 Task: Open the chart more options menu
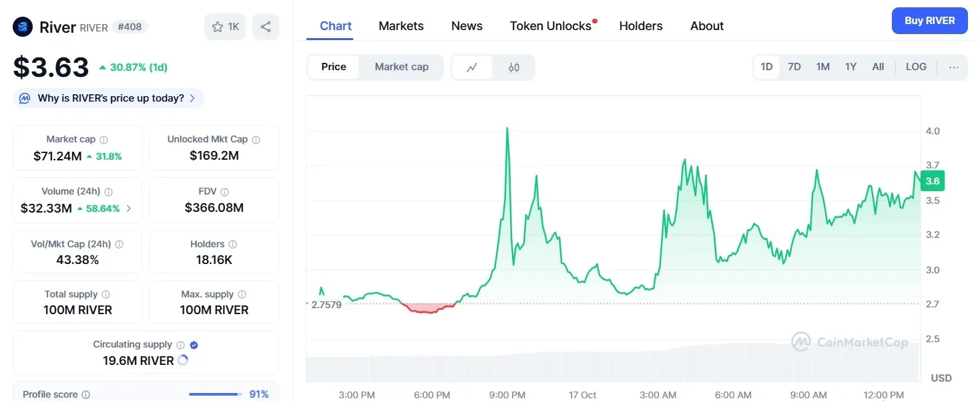point(953,67)
